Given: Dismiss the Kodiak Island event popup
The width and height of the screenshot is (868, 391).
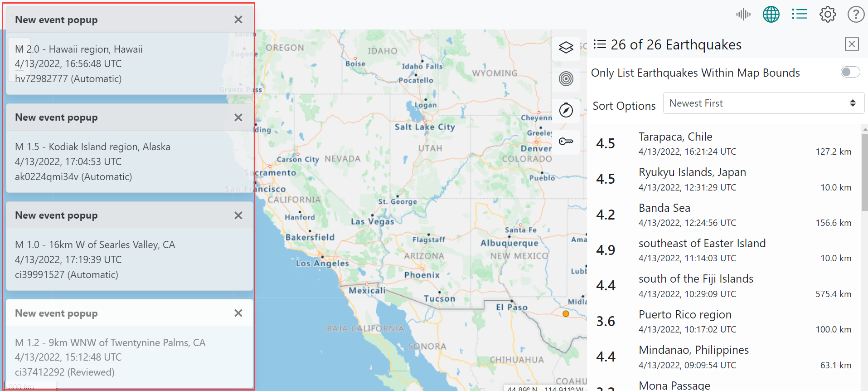Looking at the screenshot, I should click(x=238, y=117).
